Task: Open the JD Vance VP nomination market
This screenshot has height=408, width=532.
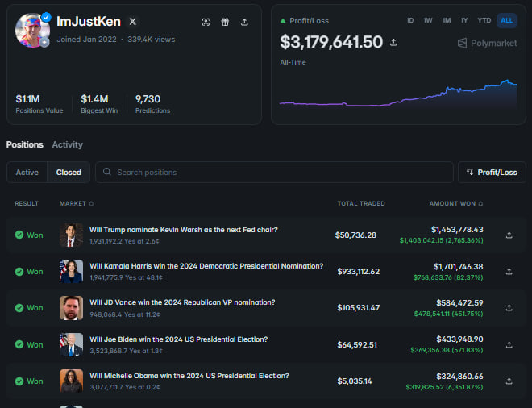Action: 182,302
